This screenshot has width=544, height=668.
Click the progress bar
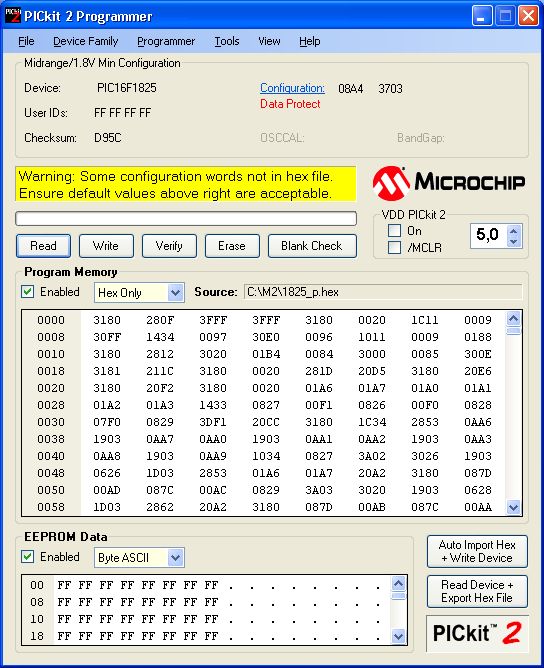[186, 219]
